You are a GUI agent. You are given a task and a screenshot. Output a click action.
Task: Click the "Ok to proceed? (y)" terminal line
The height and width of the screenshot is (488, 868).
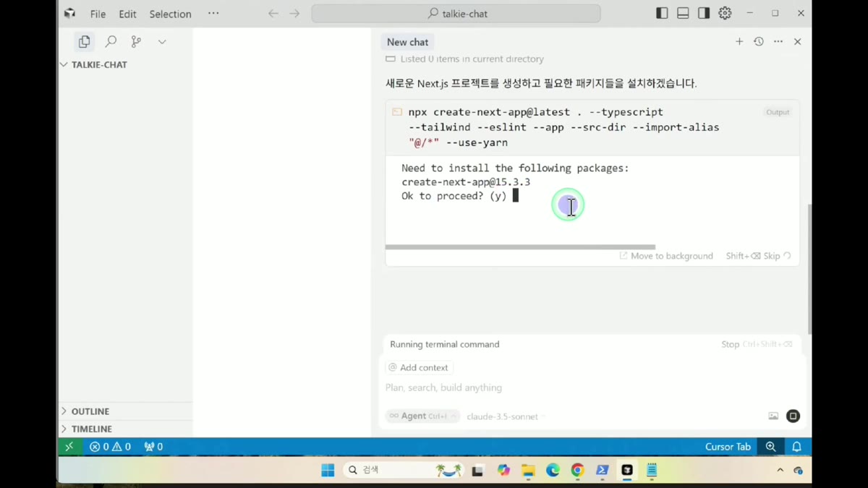(x=454, y=196)
